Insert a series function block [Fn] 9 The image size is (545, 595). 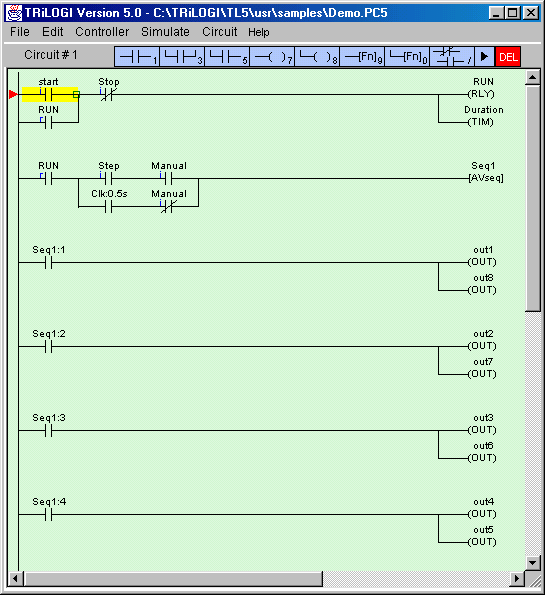(362, 57)
